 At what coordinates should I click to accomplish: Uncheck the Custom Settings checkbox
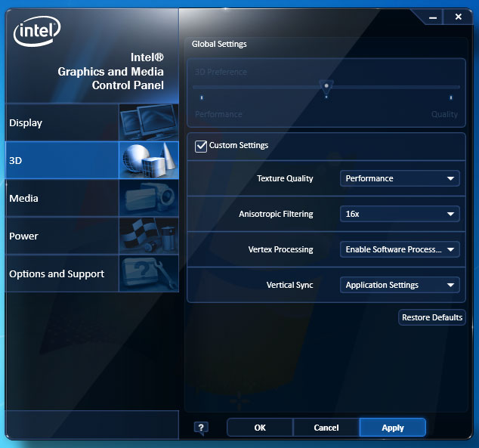[x=201, y=146]
